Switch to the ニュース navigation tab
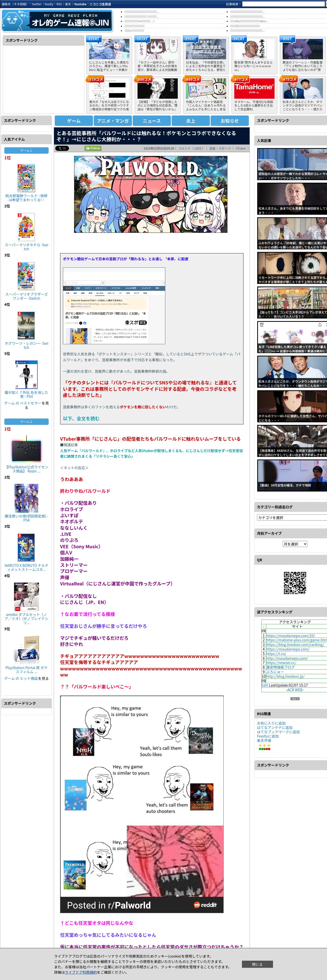Image resolution: width=327 pixels, height=980 pixels. tap(152, 121)
